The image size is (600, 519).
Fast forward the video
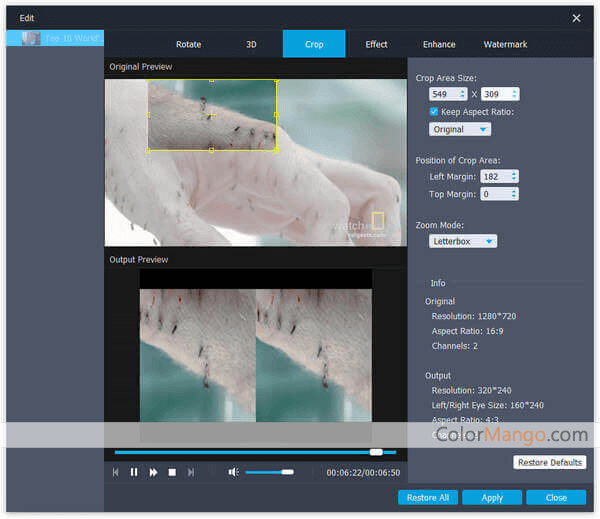pyautogui.click(x=153, y=472)
